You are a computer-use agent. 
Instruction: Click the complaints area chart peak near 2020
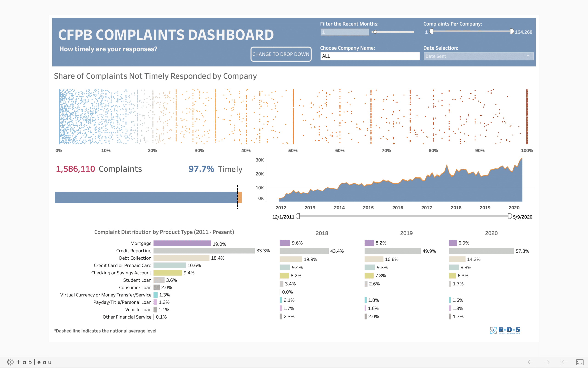[x=521, y=159]
